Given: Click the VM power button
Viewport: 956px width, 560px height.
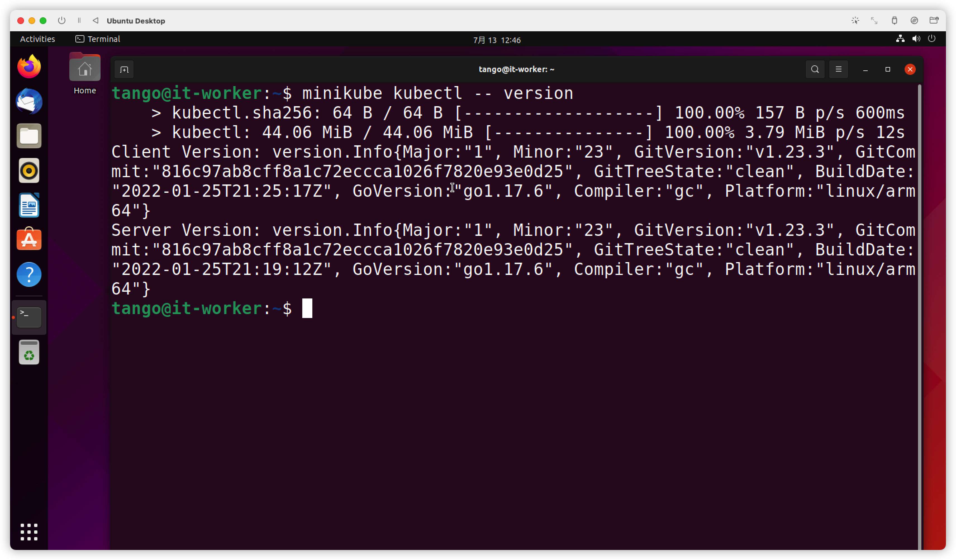Looking at the screenshot, I should point(62,20).
